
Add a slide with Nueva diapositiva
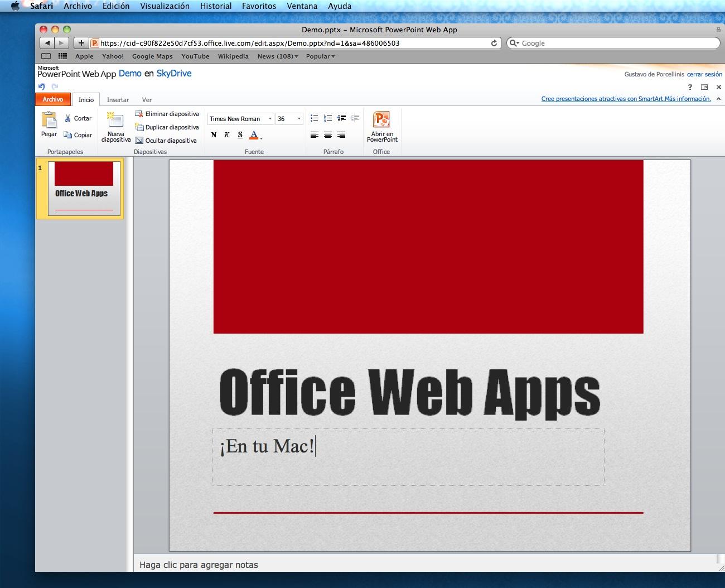click(116, 127)
